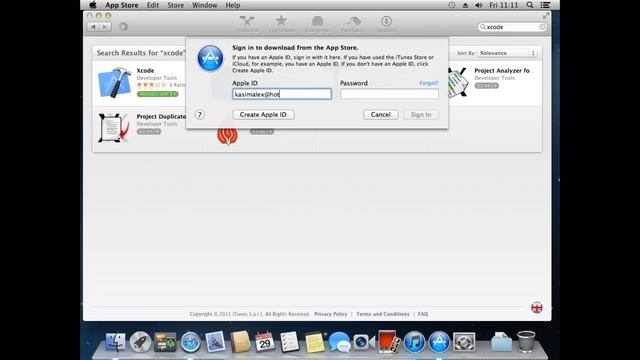The image size is (640, 360).
Task: Click the Project Duplicator price button
Action: (x=149, y=131)
